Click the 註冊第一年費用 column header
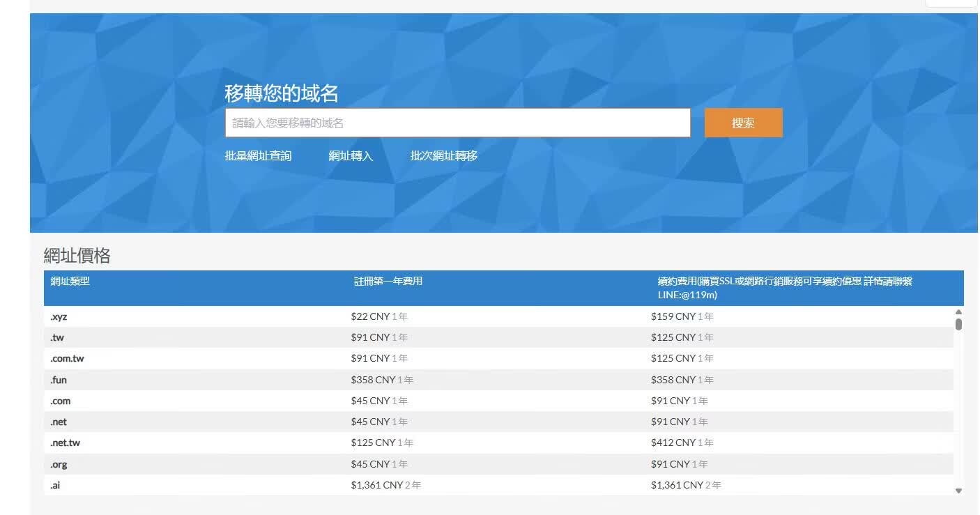 (388, 282)
